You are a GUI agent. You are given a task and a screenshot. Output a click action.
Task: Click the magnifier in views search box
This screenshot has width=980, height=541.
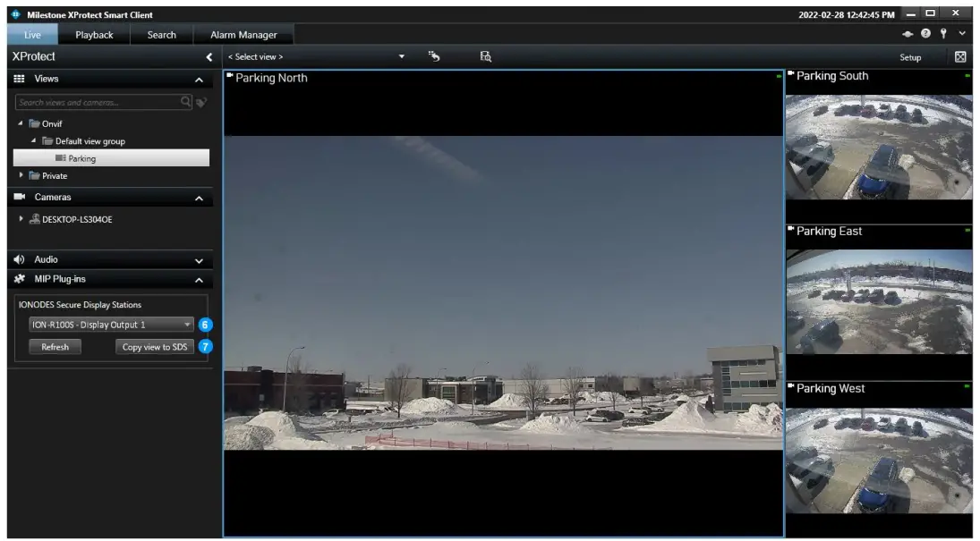(x=185, y=101)
